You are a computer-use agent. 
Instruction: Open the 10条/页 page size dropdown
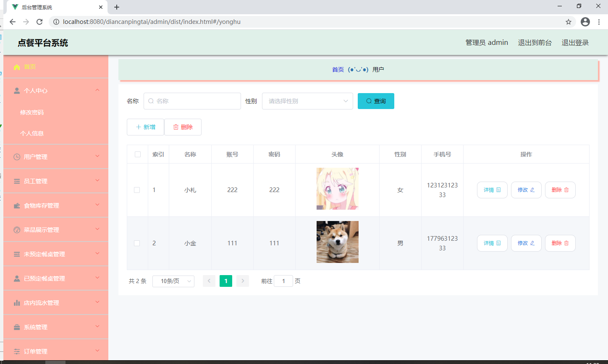pyautogui.click(x=173, y=281)
